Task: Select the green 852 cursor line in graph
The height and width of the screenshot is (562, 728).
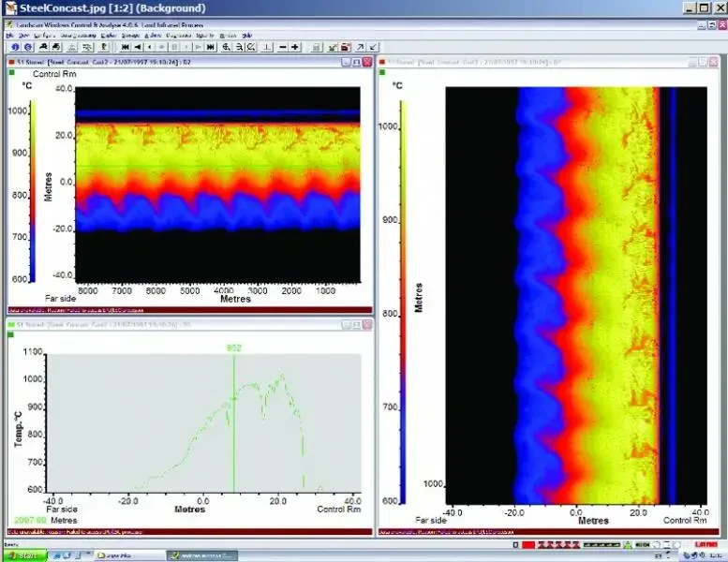Action: click(x=234, y=421)
